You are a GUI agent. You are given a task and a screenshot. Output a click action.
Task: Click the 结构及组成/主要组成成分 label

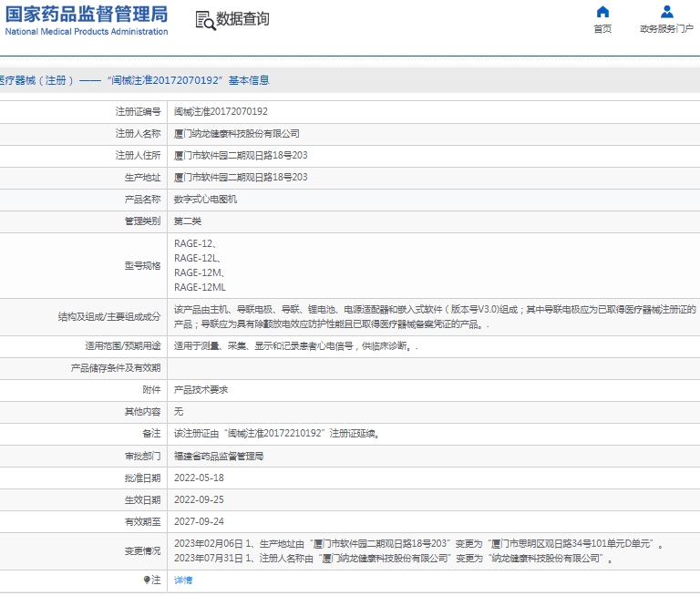(x=109, y=317)
